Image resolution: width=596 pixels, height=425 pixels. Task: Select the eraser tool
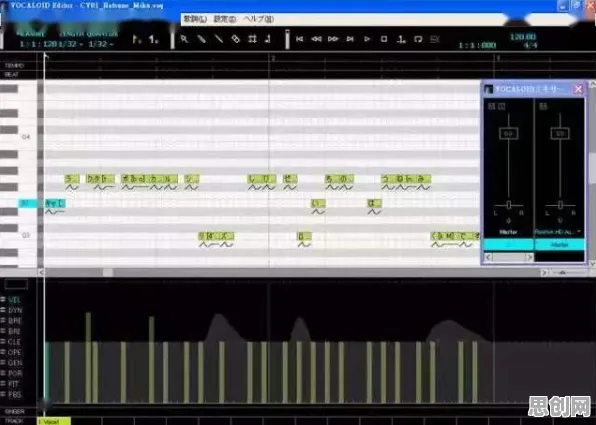click(236, 39)
